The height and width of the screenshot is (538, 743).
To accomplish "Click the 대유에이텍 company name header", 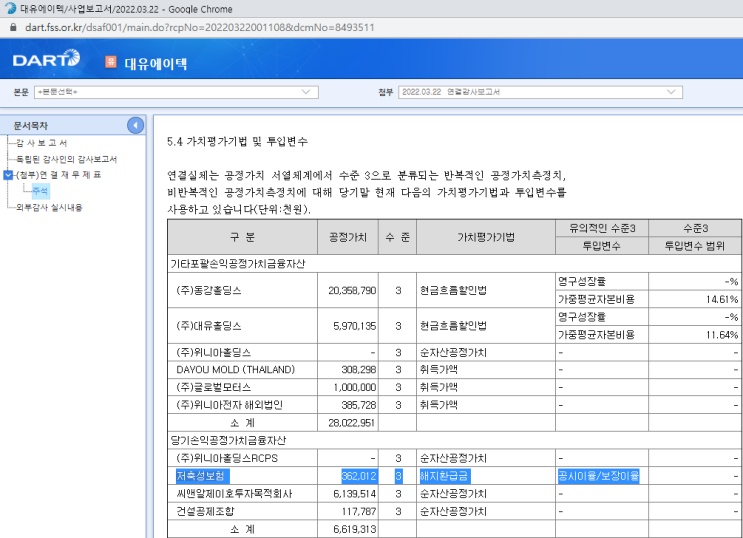I will pos(155,63).
